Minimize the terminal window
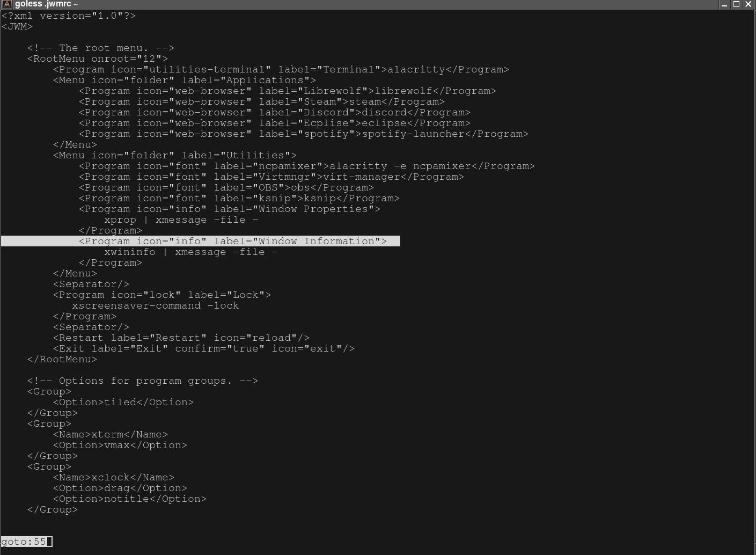The width and height of the screenshot is (756, 555). point(724,4)
